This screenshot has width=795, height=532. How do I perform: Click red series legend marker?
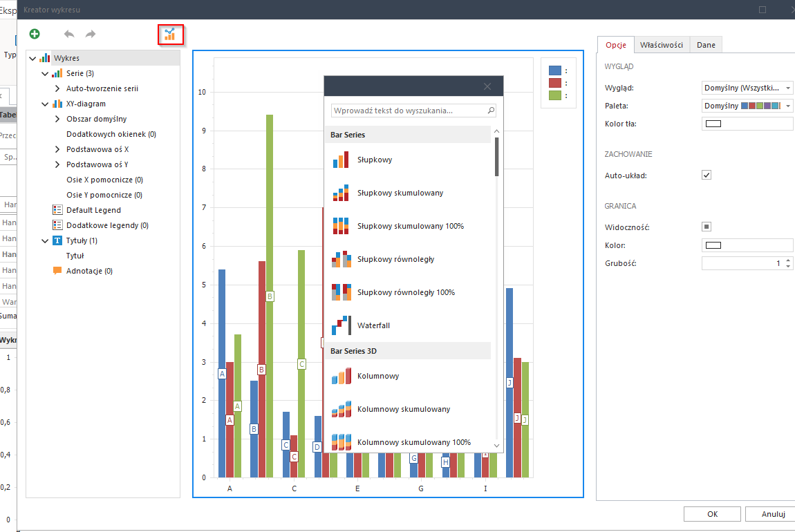pyautogui.click(x=554, y=83)
